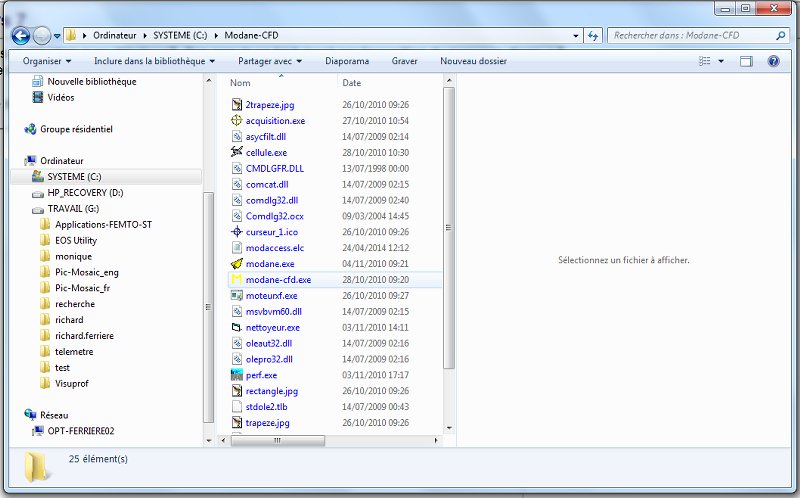Click the magnifier search icon
800x498 pixels.
click(x=780, y=36)
